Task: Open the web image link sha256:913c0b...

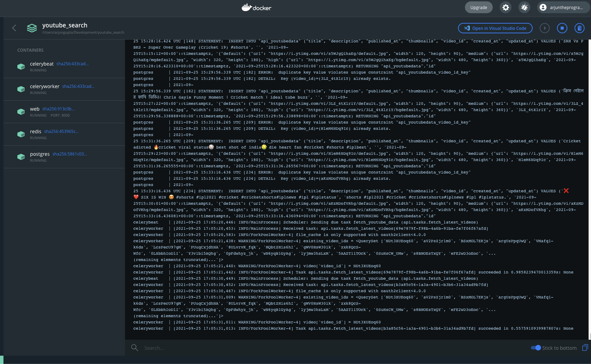Action: (x=59, y=109)
